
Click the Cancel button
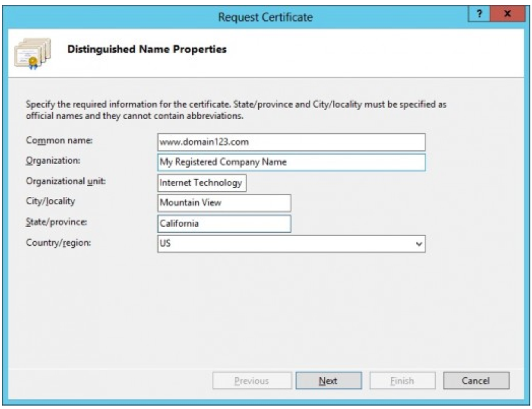click(x=476, y=381)
